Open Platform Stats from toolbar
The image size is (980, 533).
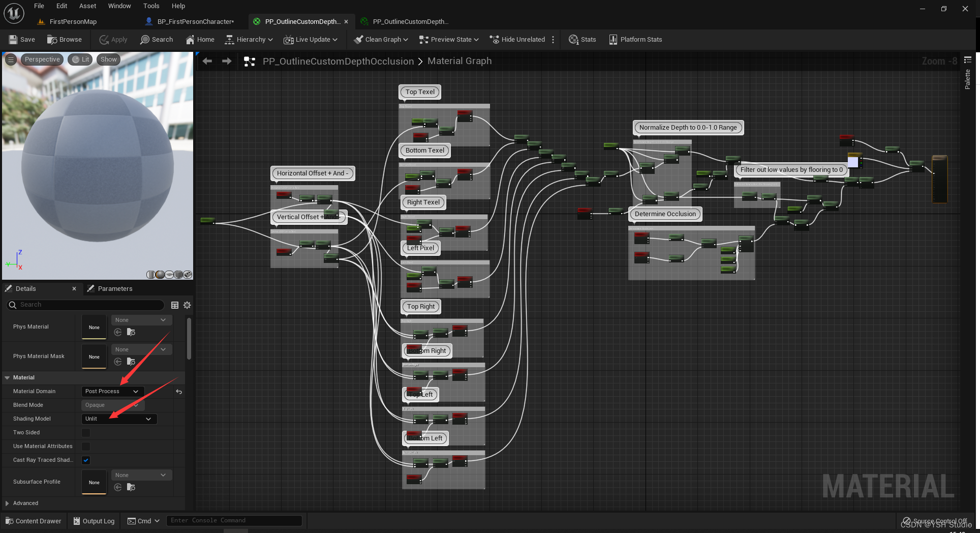(x=613, y=40)
